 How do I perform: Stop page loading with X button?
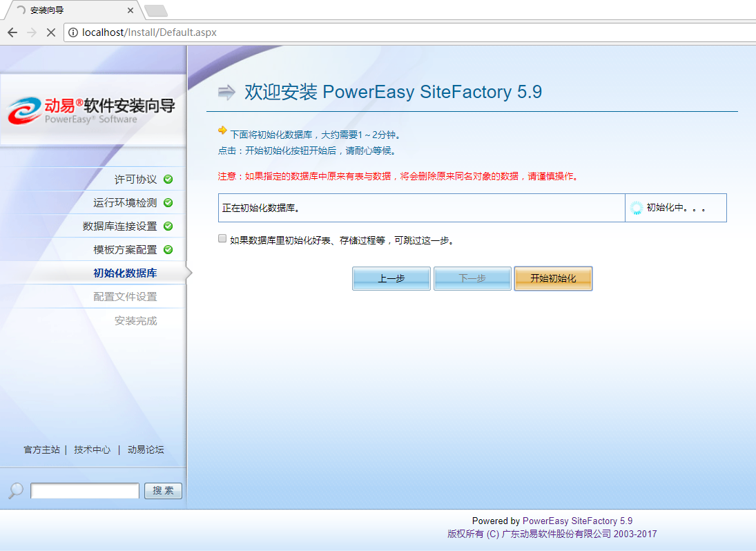51,32
